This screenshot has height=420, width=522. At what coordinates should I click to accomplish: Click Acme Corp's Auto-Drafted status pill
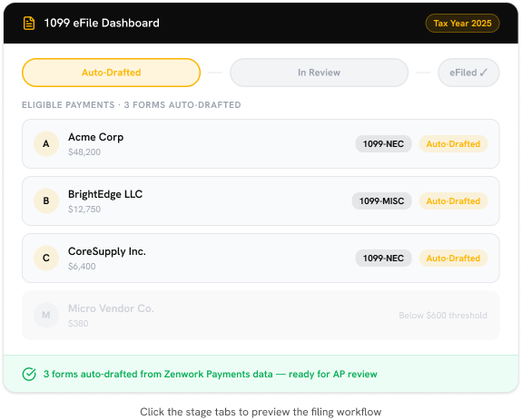[453, 144]
